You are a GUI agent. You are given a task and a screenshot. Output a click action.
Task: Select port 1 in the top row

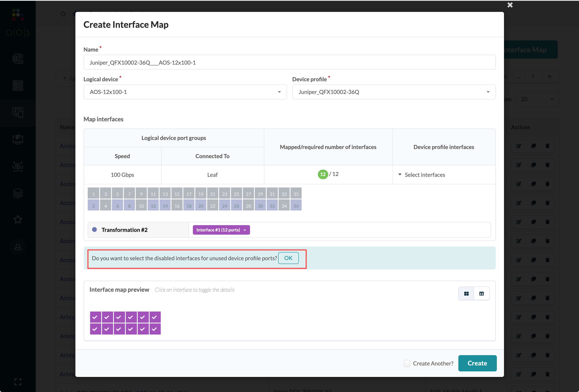coord(94,194)
